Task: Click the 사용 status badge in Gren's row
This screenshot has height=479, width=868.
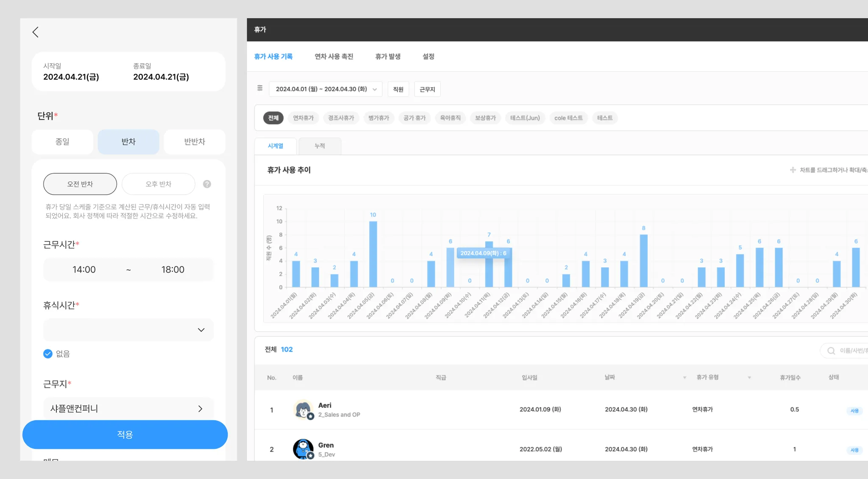Action: 854,450
